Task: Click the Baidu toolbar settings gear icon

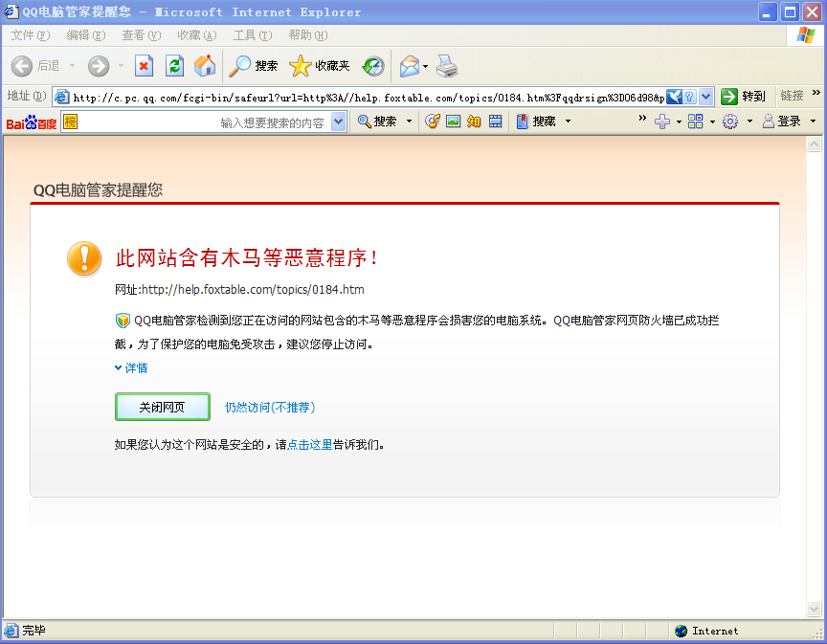Action: [730, 122]
